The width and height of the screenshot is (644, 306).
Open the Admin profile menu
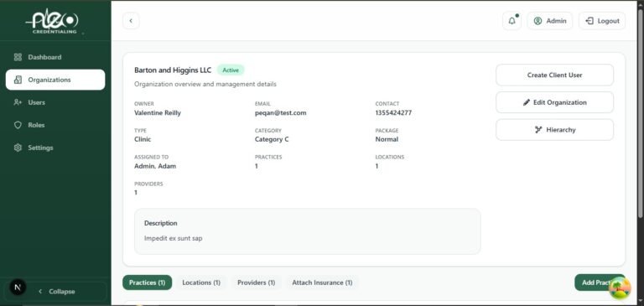[549, 21]
